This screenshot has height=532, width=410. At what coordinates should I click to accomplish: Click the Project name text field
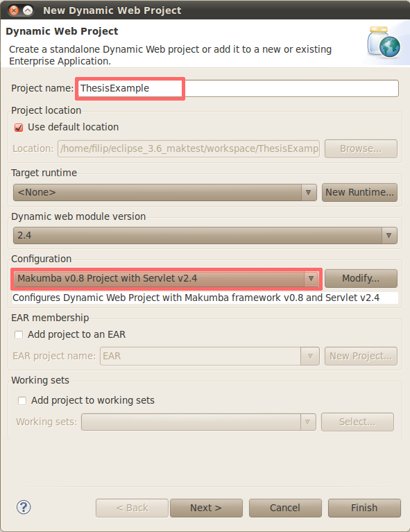tap(238, 89)
